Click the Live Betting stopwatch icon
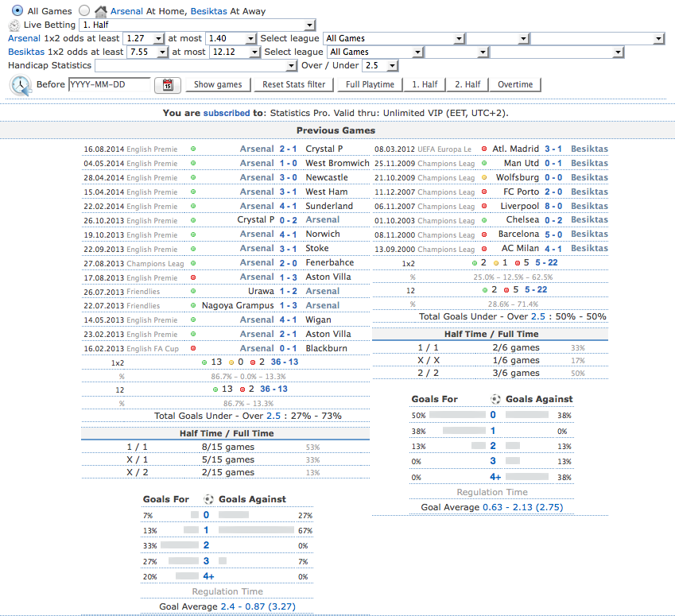Image resolution: width=675 pixels, height=616 pixels. 14,25
